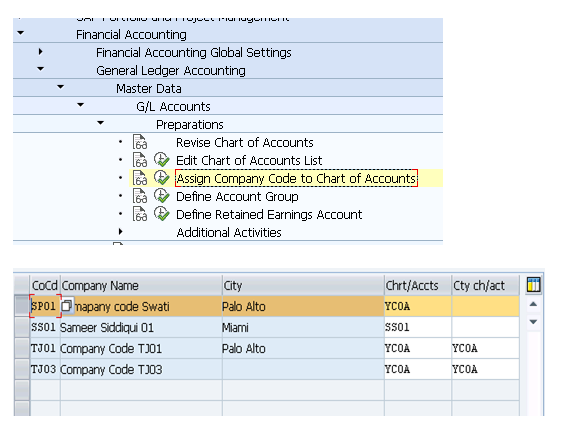
Task: Click empty Cty ch/act field for SS01
Action: (485, 327)
